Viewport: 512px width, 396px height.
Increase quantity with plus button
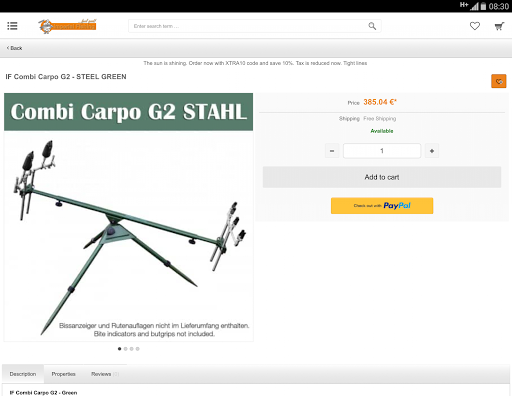432,151
